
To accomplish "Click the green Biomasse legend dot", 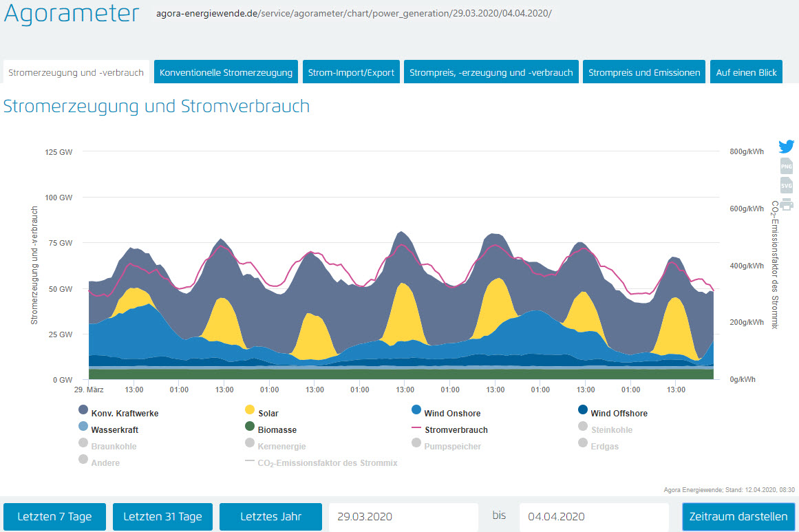I will pyautogui.click(x=250, y=427).
